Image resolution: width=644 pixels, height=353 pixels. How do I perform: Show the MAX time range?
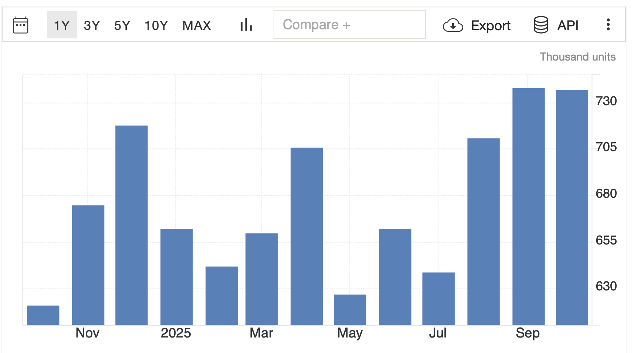pos(197,25)
